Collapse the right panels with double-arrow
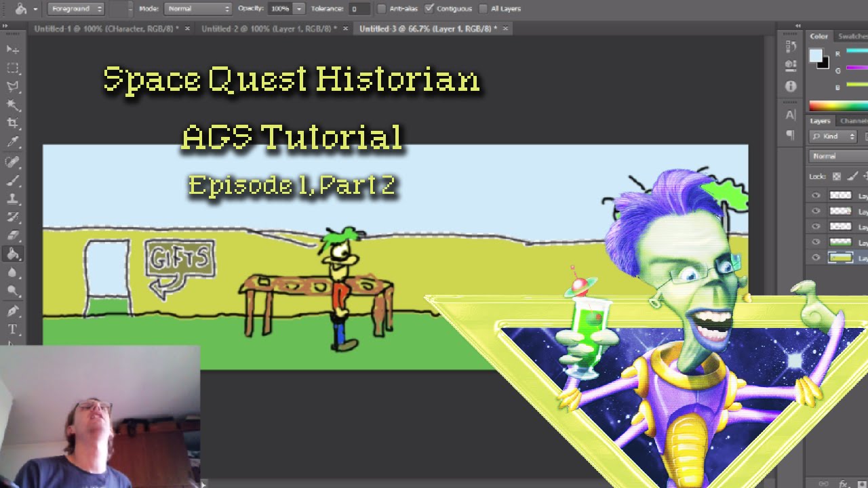The height and width of the screenshot is (488, 868). click(x=798, y=26)
